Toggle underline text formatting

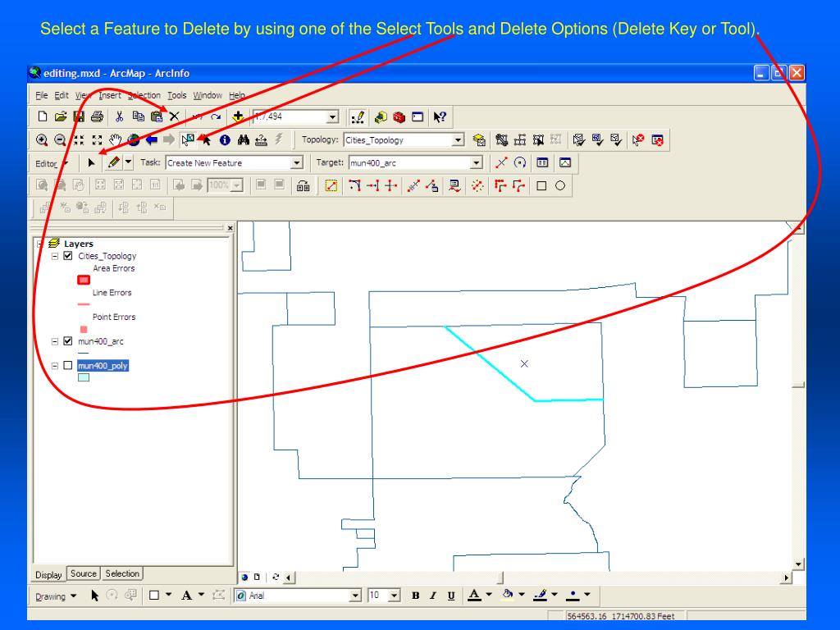[451, 596]
